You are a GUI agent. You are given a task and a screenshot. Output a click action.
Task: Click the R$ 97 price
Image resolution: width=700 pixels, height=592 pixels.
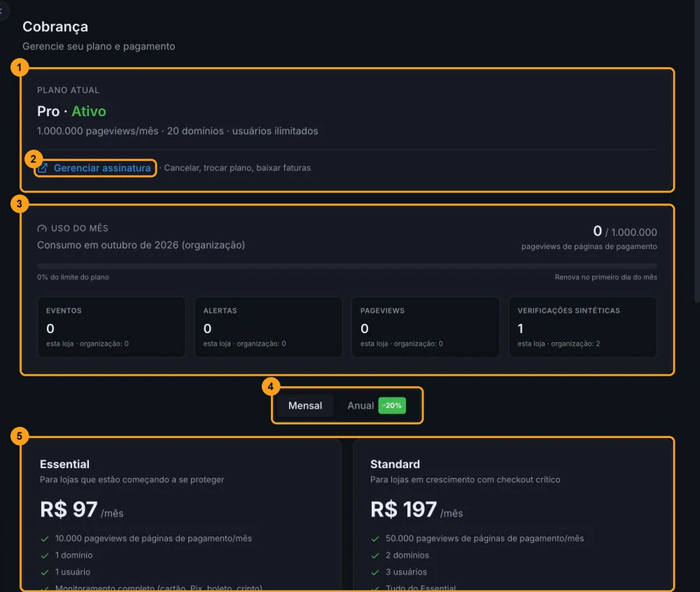(x=69, y=509)
